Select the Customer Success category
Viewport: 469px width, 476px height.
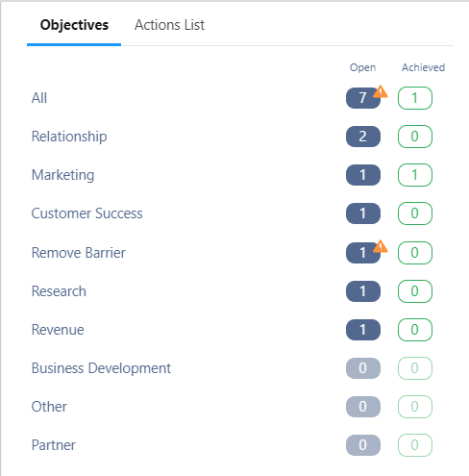(x=86, y=213)
